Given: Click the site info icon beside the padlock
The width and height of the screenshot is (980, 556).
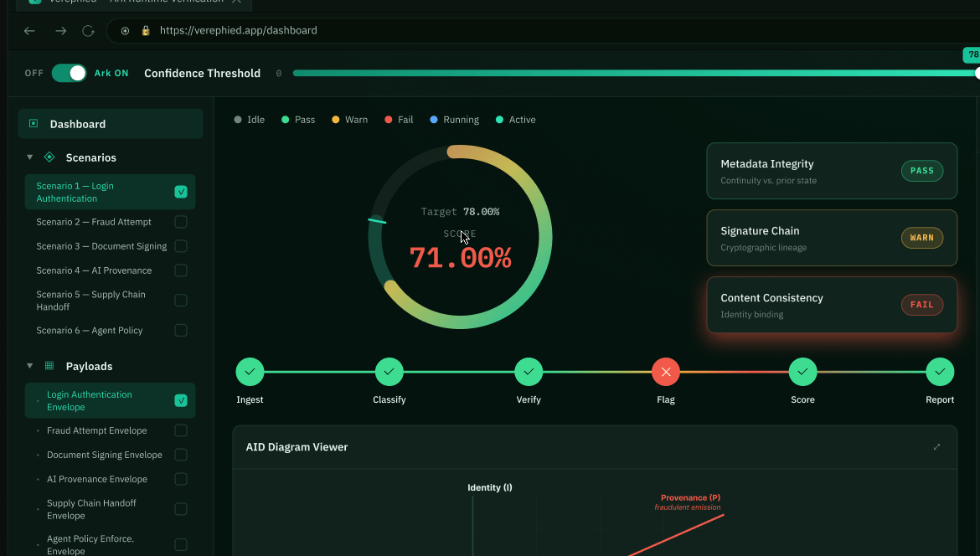Looking at the screenshot, I should pyautogui.click(x=125, y=31).
